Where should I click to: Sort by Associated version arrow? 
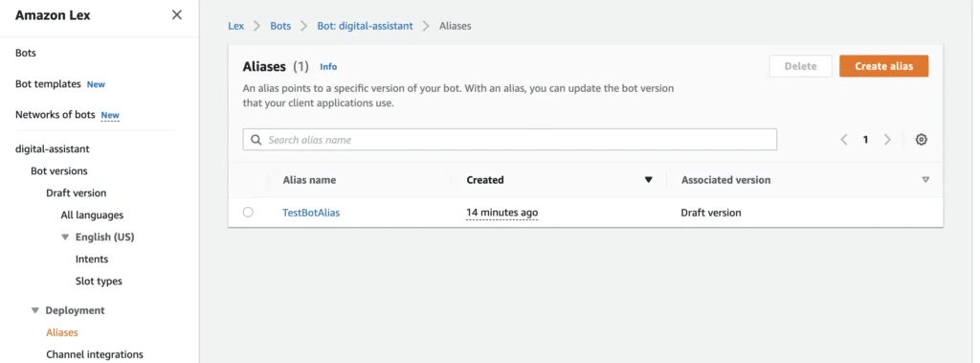click(925, 180)
